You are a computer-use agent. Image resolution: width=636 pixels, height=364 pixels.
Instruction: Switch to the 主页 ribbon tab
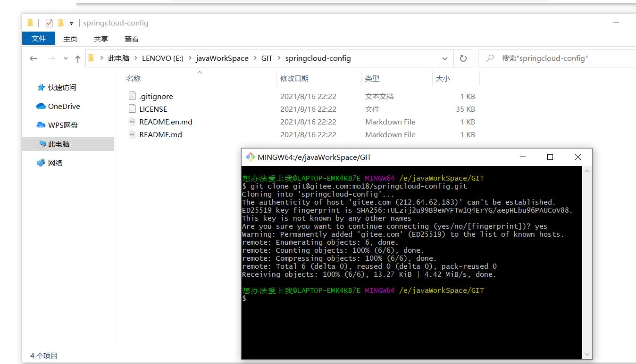point(70,39)
